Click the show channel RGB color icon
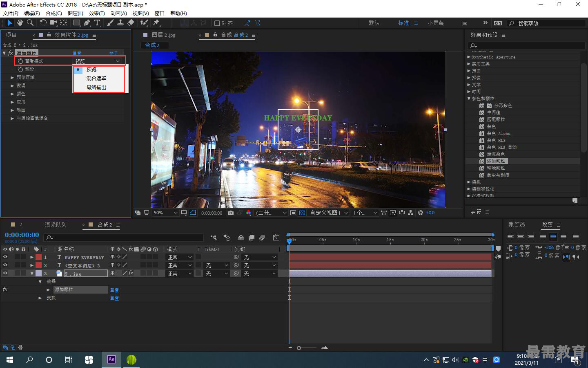The image size is (588, 368). coord(249,213)
